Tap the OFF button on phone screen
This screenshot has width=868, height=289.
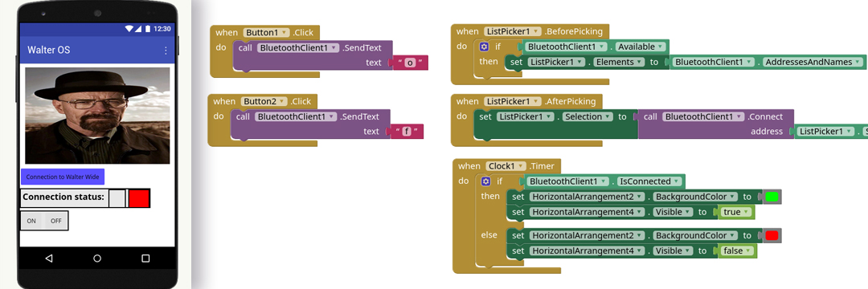point(56,221)
